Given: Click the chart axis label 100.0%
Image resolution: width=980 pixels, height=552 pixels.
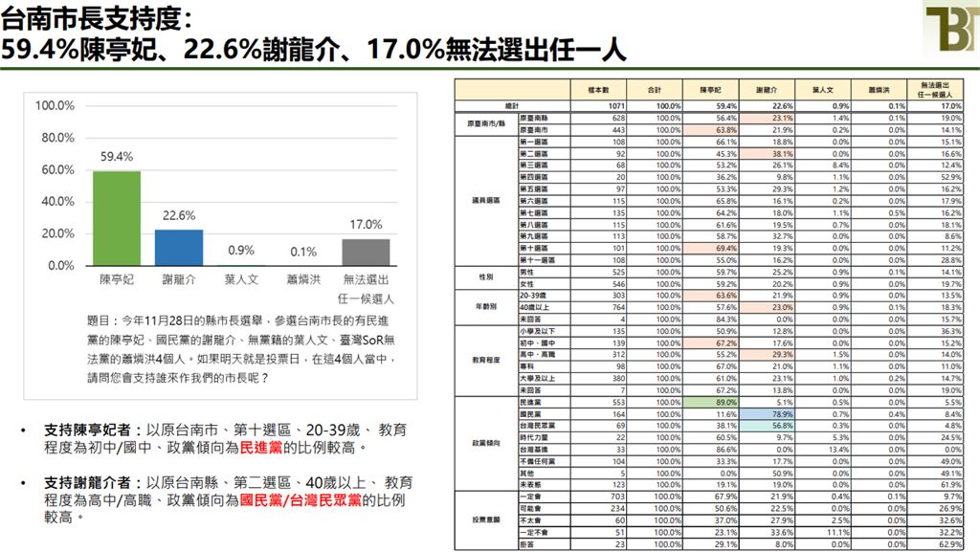Looking at the screenshot, I should 55,105.
